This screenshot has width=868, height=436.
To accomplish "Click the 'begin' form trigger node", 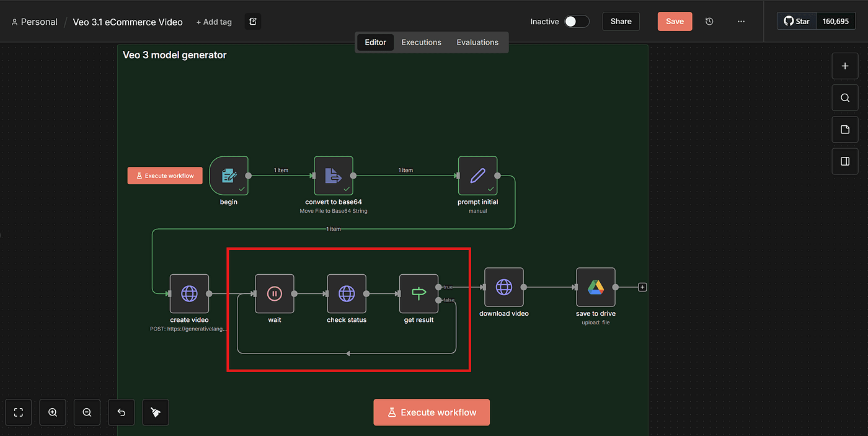I will pyautogui.click(x=229, y=176).
